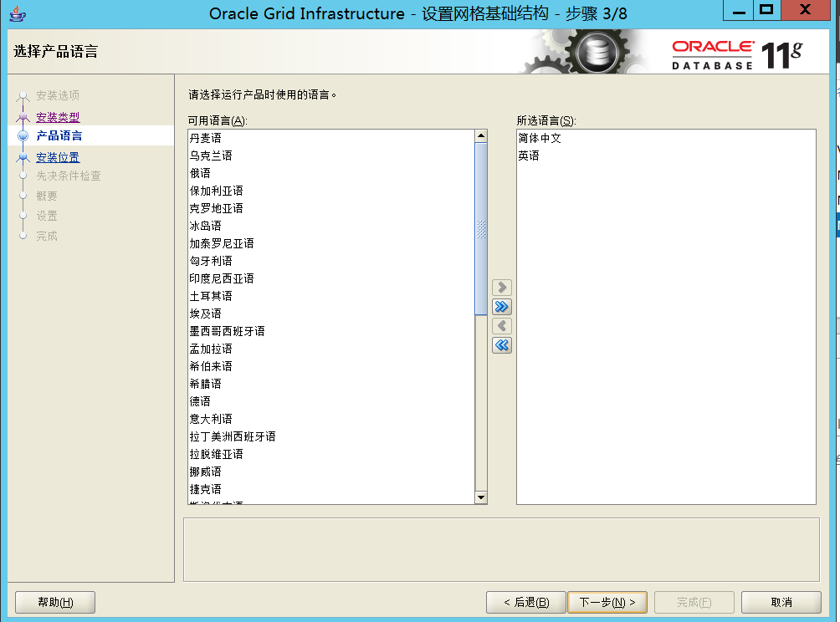This screenshot has height=622, width=840.
Task: Click the scroll down arrow of available languages list
Action: pos(480,497)
